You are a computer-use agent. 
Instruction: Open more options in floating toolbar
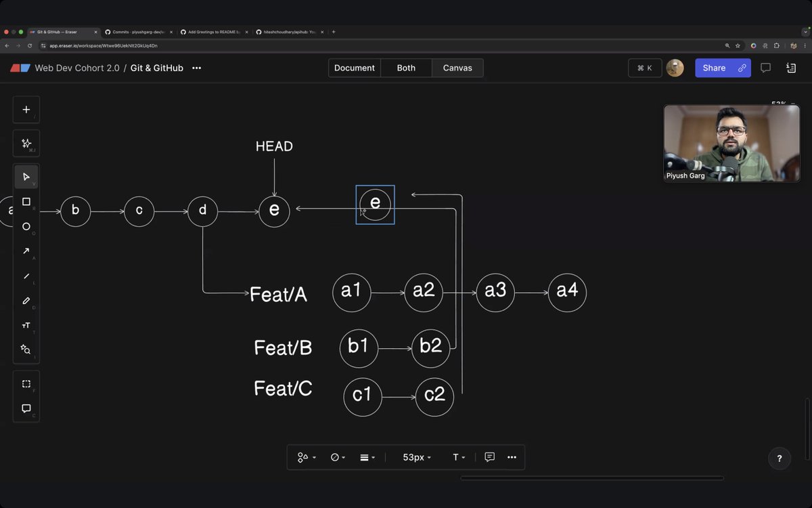pos(512,457)
